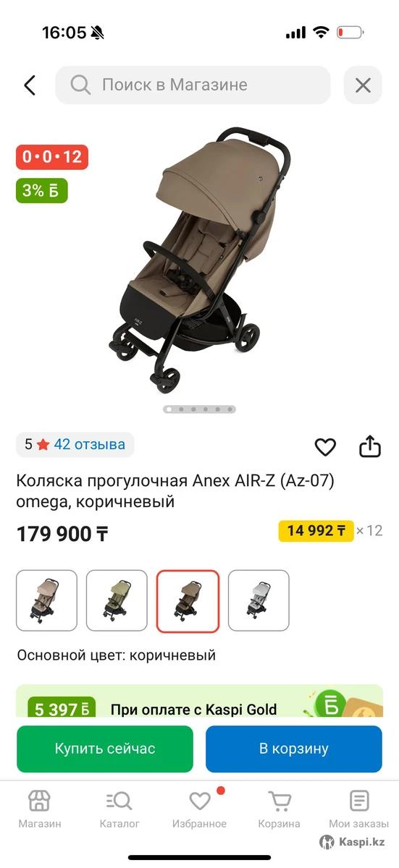The image size is (399, 868).
Task: Open Корзина cart tab
Action: click(x=280, y=809)
